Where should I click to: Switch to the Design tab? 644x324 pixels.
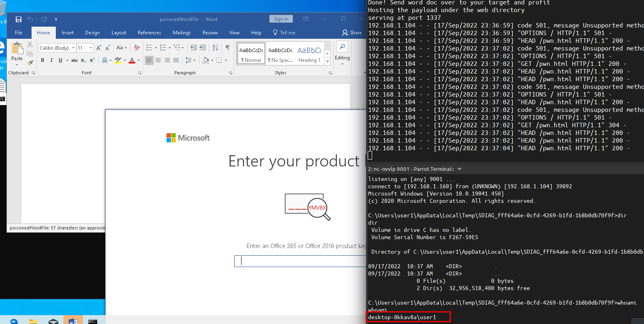pyautogui.click(x=92, y=33)
